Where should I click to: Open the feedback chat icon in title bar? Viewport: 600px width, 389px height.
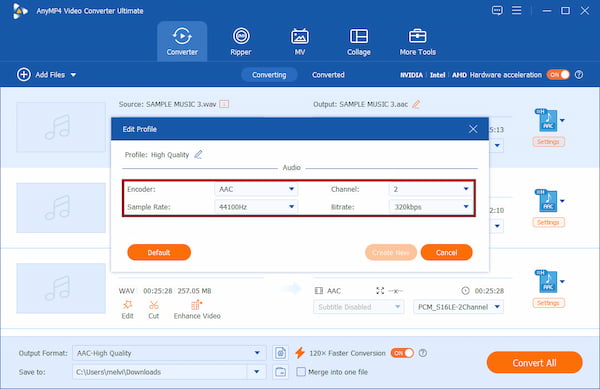497,10
